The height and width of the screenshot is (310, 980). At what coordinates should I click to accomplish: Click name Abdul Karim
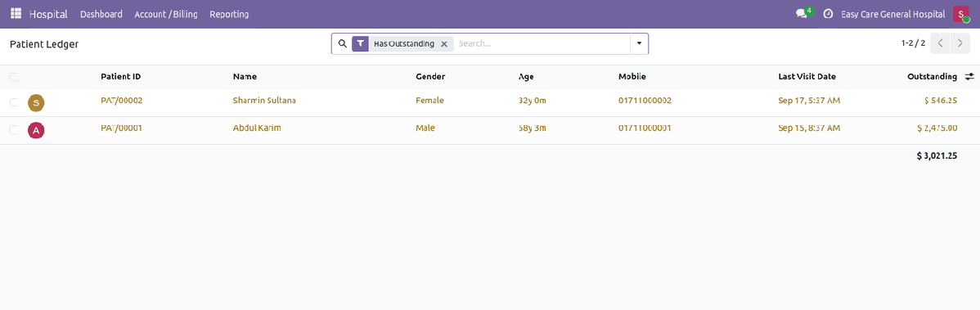click(x=257, y=128)
